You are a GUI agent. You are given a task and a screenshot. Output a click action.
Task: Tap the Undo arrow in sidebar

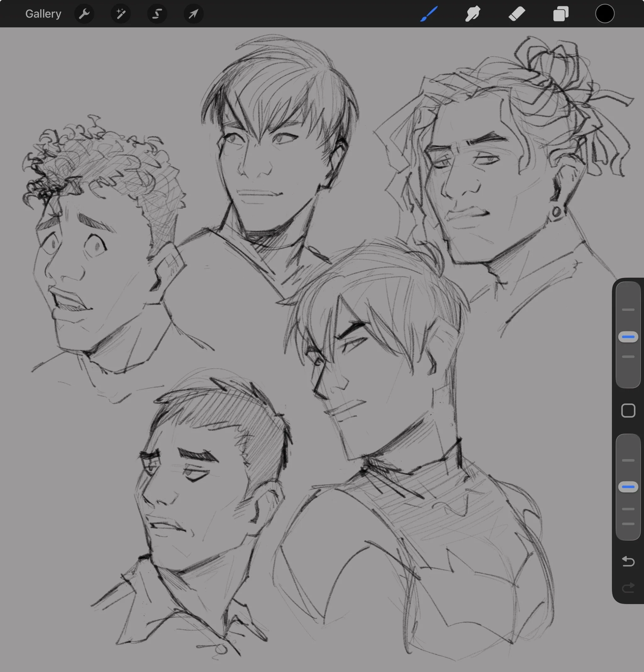tap(628, 561)
